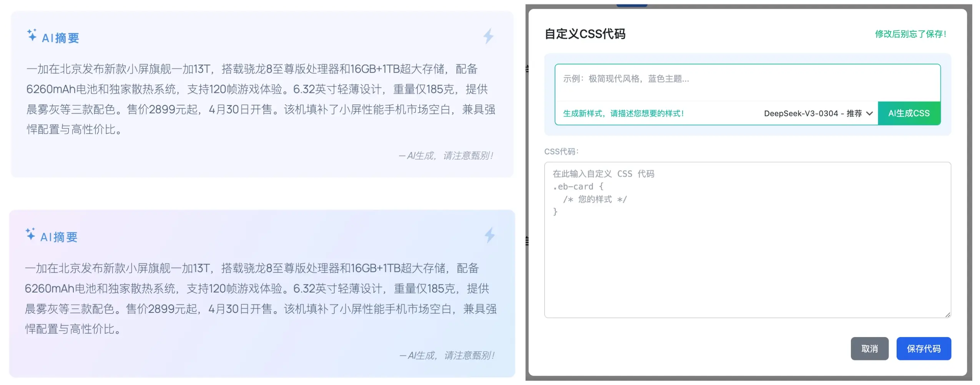Click the lightning bolt icon in the bottom summary card
This screenshot has height=385, width=980.
[489, 235]
